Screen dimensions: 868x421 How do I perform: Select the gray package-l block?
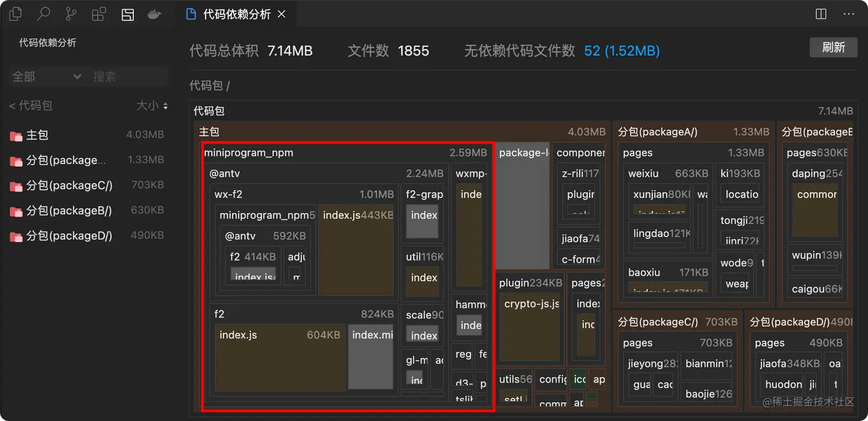coord(522,205)
